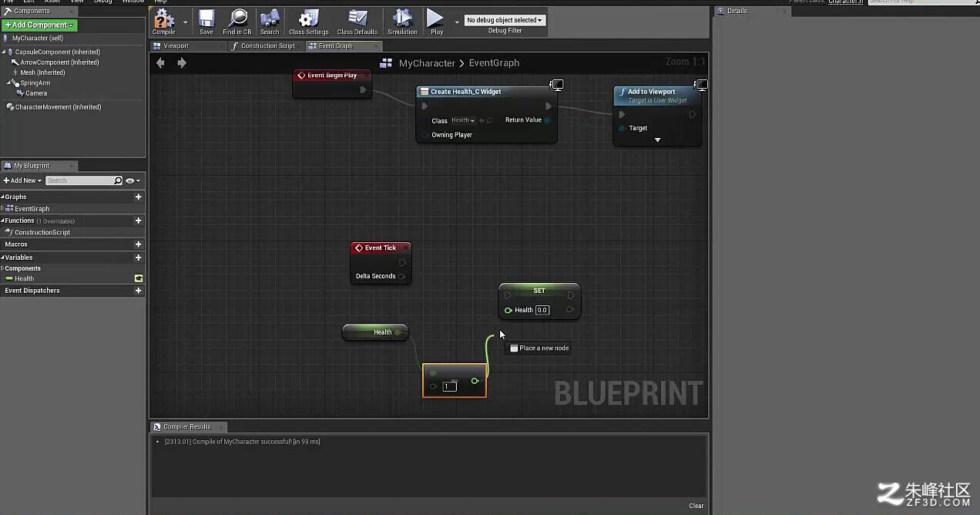The width and height of the screenshot is (980, 515).
Task: Click the Delta Seconds output pin
Action: pos(401,276)
